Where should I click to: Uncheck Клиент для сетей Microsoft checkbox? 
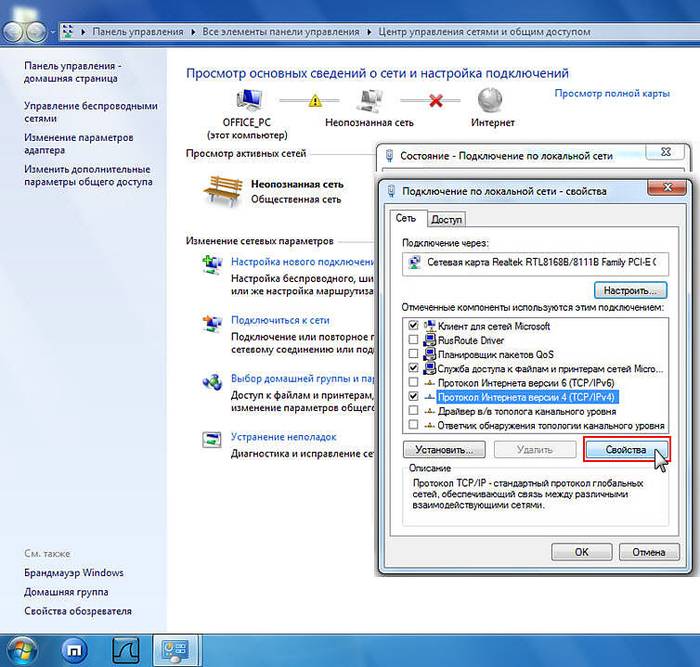click(413, 325)
